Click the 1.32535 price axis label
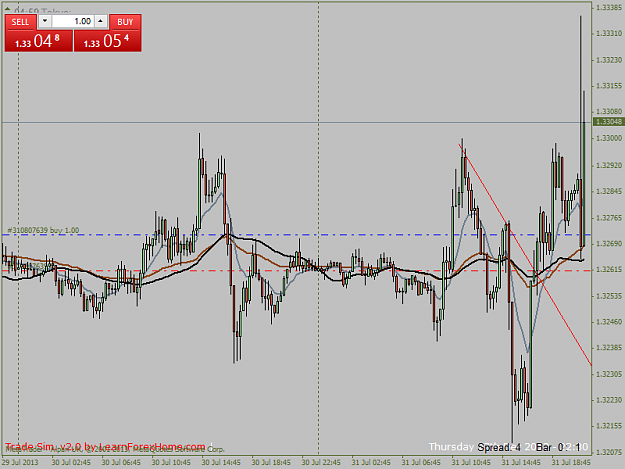This screenshot has width=625, height=469. 609,296
